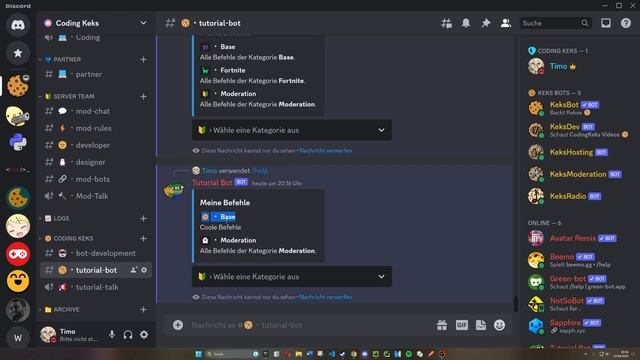The height and width of the screenshot is (360, 640).
Task: Click upper 'Nachricht verwerfen' link
Action: pyautogui.click(x=326, y=151)
